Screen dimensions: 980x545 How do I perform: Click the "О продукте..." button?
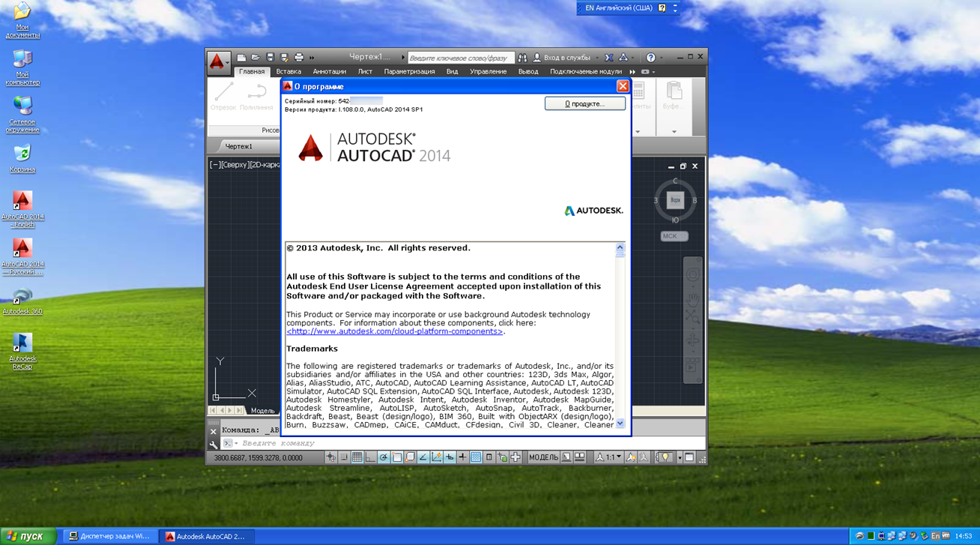click(585, 103)
